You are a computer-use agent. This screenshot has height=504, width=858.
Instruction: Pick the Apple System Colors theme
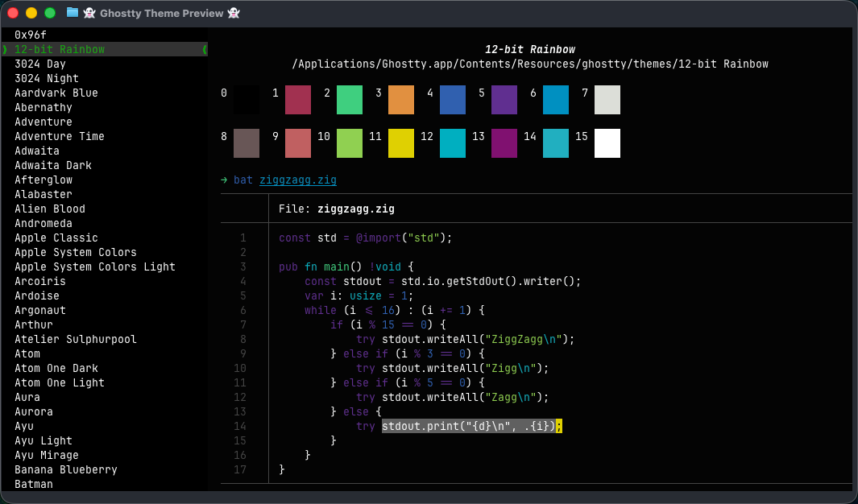76,252
